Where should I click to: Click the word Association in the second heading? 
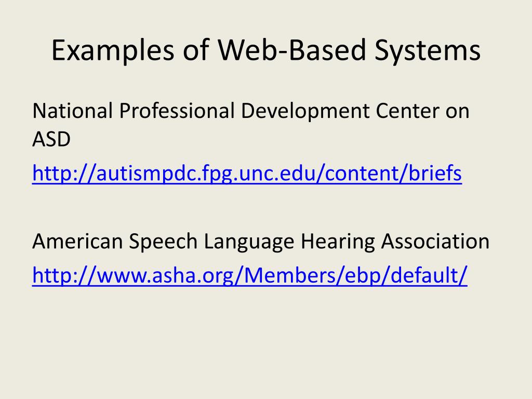click(435, 242)
